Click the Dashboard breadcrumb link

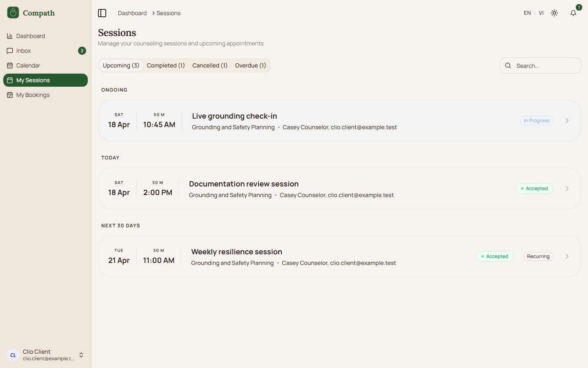click(x=132, y=13)
